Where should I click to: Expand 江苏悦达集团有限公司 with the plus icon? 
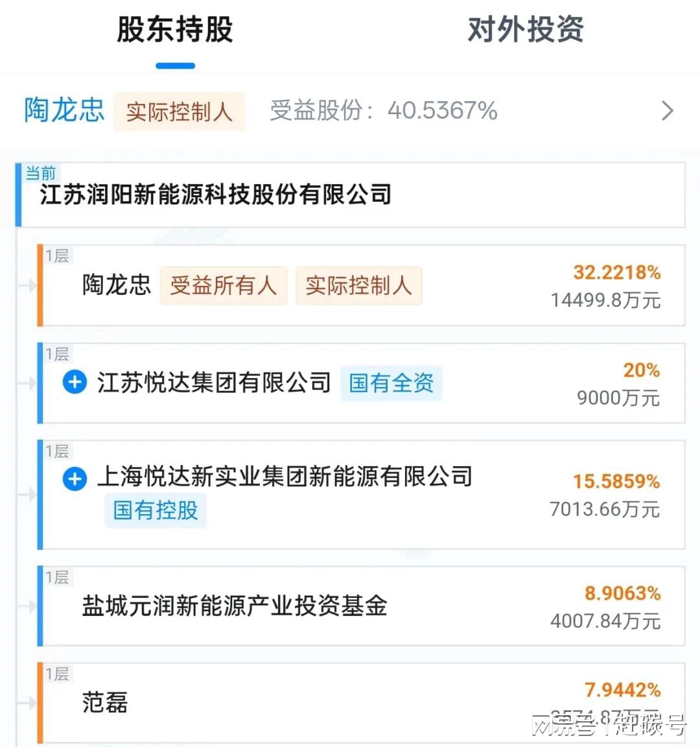tap(75, 382)
